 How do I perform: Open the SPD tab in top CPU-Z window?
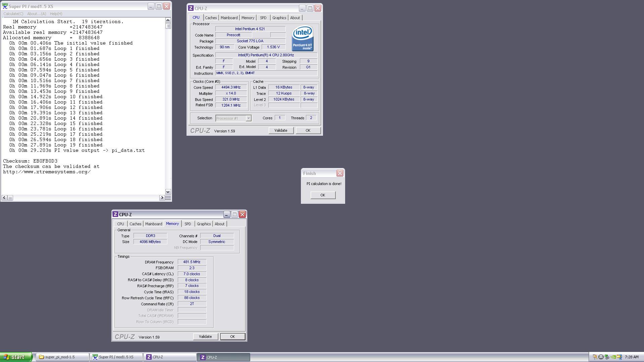[x=263, y=18]
